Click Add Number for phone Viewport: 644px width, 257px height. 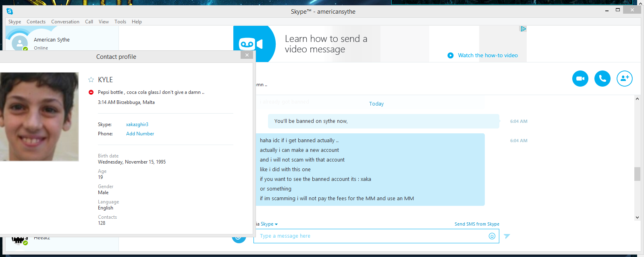click(x=140, y=134)
